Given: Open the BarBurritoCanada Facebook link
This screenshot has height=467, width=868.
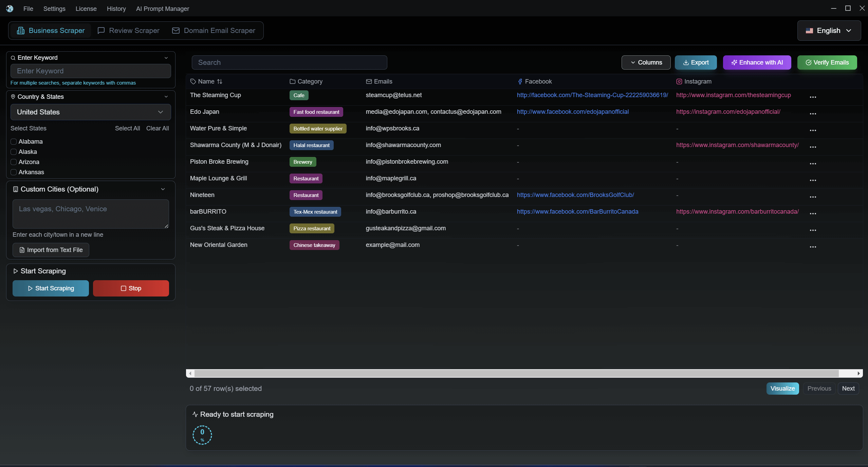Looking at the screenshot, I should [x=577, y=212].
